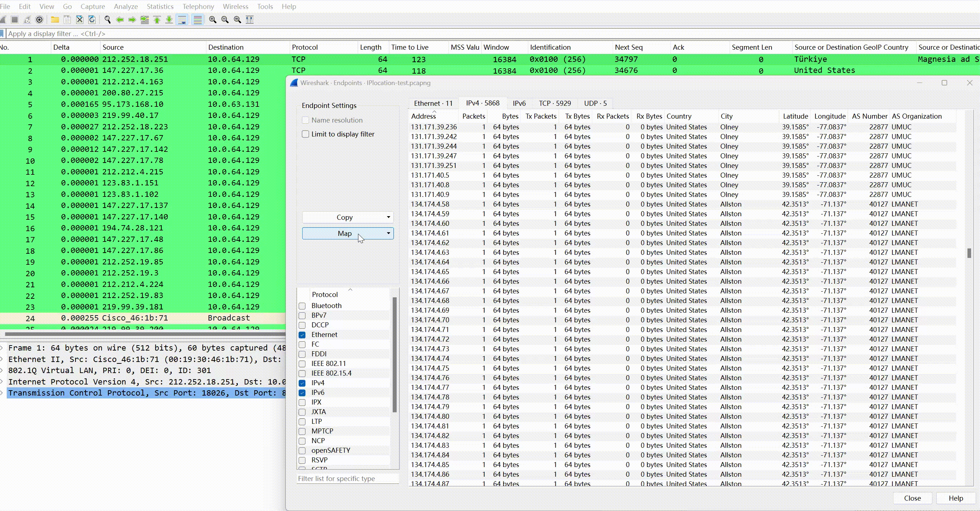Click the Help button in Endpoints

tap(956, 498)
